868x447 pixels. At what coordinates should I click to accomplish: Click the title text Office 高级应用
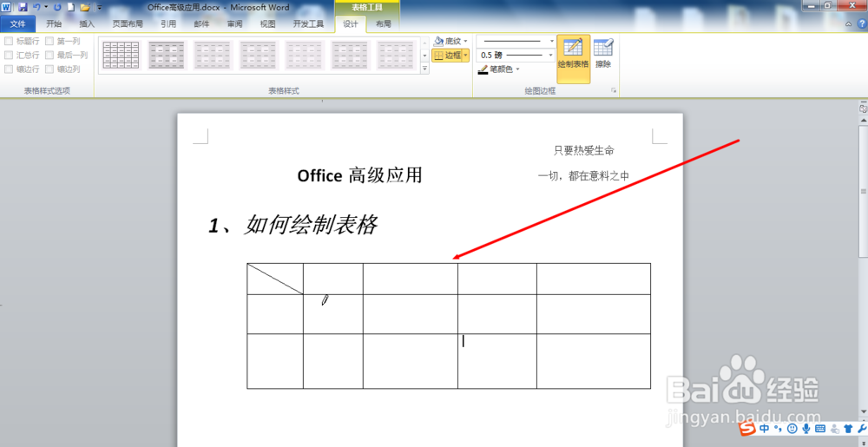360,175
